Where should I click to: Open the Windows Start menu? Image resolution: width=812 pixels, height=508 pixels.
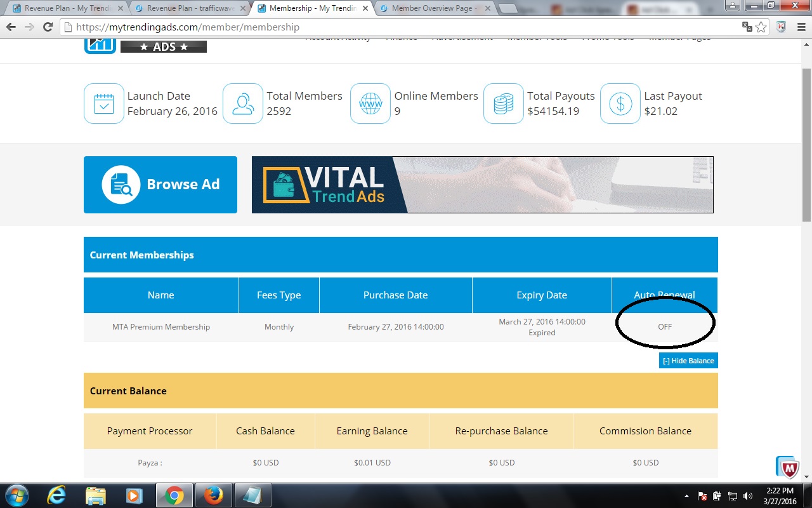[x=16, y=495]
